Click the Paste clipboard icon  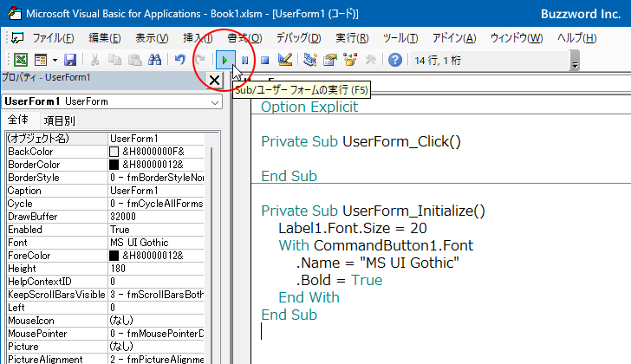coord(135,60)
